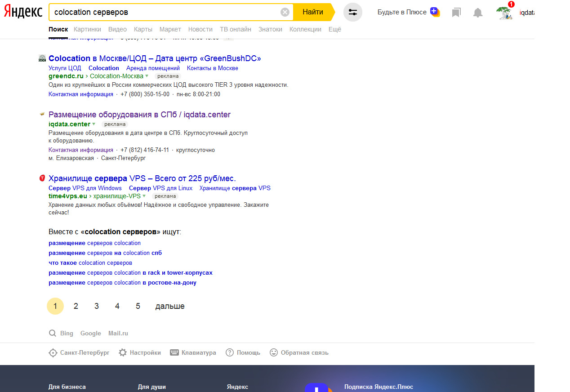
Task: Expand the iqdata.center result dropdown arrow
Action: [x=94, y=125]
